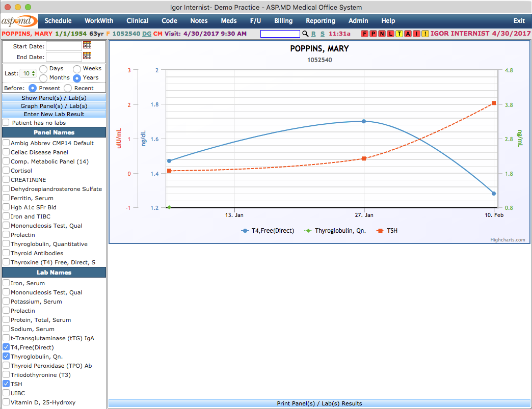The width and height of the screenshot is (532, 409).
Task: Click Graph Panel(s) / Lab(s) button
Action: [x=54, y=106]
